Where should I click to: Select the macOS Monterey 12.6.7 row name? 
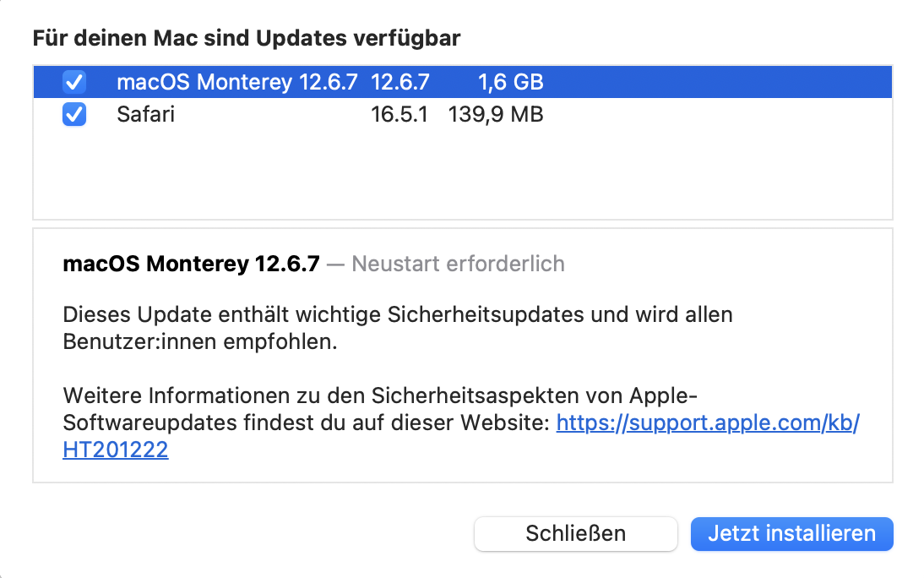[237, 82]
